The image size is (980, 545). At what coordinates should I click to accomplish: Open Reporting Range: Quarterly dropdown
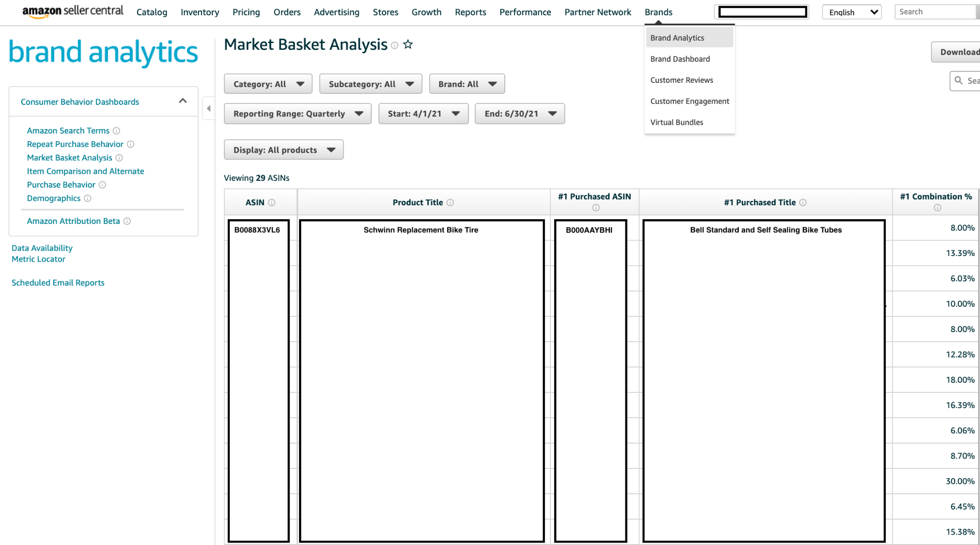click(298, 114)
